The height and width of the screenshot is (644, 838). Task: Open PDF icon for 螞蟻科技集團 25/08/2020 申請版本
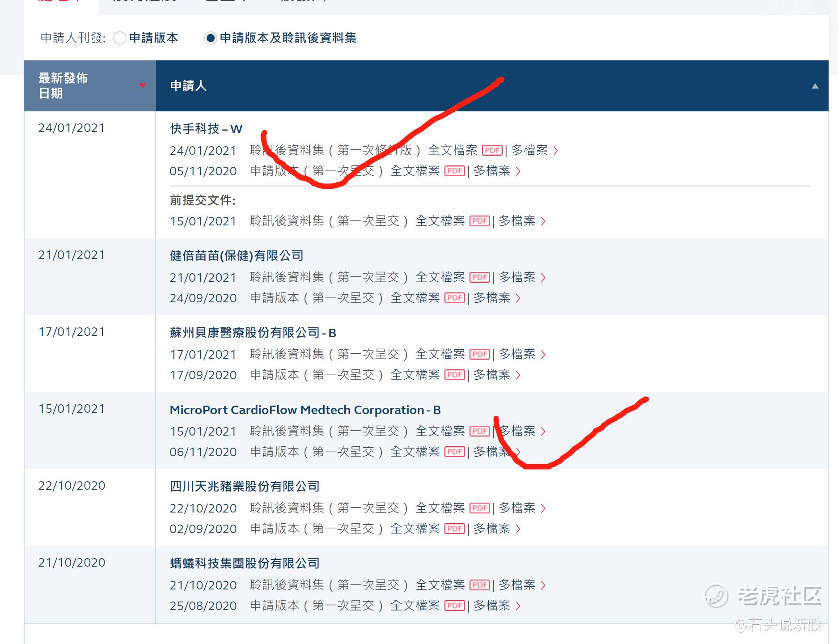455,606
